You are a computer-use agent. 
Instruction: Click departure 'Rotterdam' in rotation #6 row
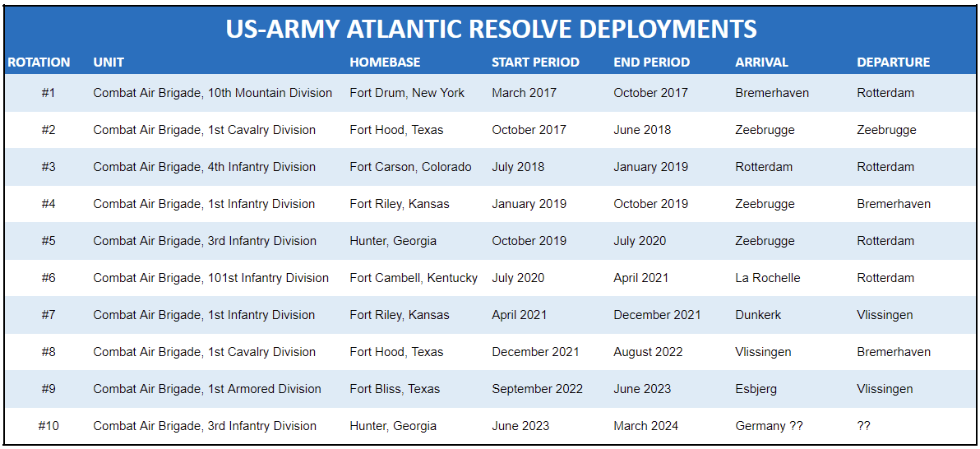point(885,278)
